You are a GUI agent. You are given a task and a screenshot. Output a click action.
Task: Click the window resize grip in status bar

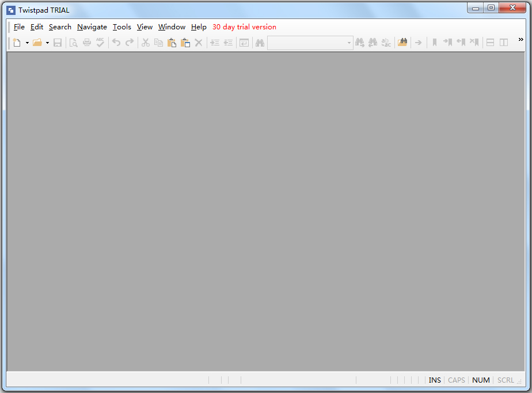click(519, 382)
